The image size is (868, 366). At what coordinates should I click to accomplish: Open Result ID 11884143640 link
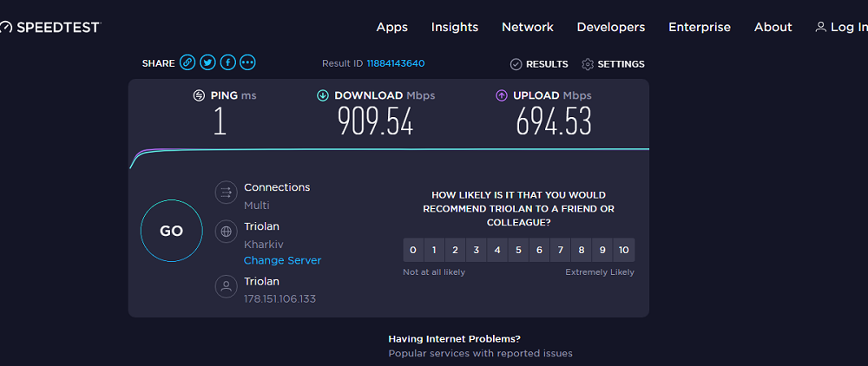395,63
